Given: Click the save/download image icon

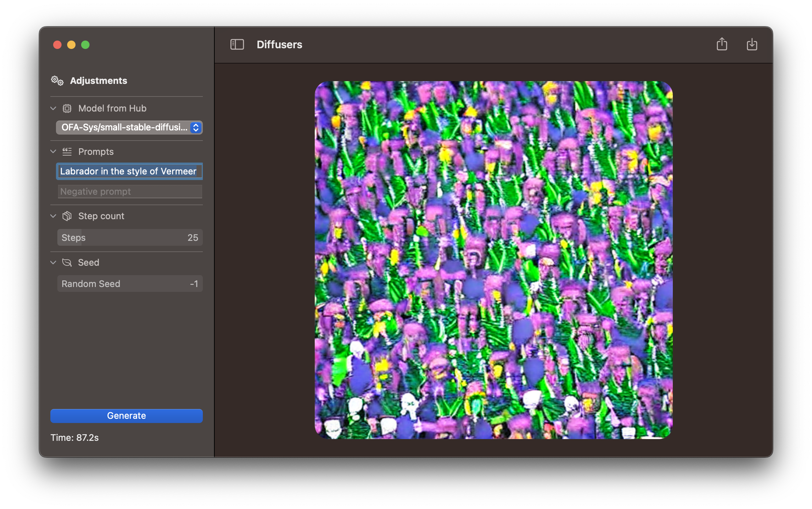Looking at the screenshot, I should tap(752, 44).
